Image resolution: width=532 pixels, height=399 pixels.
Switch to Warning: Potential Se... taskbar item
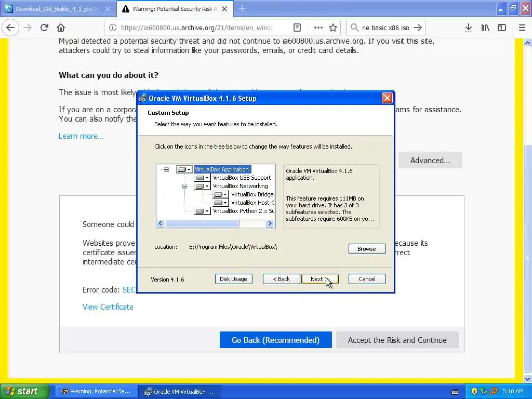[96, 392]
